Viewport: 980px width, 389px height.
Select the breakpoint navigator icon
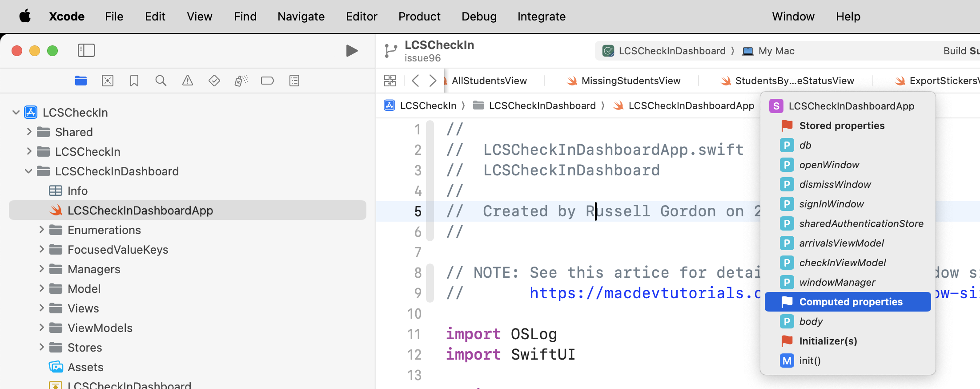click(267, 81)
